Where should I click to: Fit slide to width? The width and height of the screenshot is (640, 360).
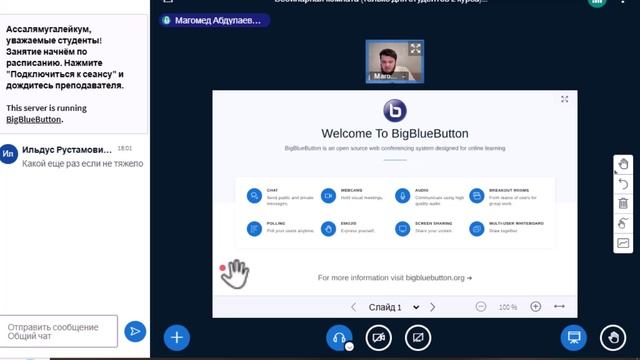559,306
